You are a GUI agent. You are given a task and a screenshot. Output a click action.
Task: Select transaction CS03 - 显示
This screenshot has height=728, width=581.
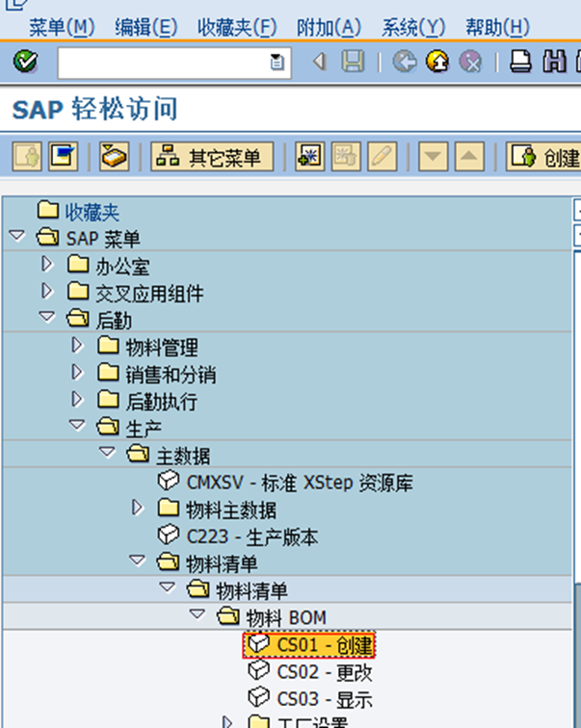[x=325, y=699]
